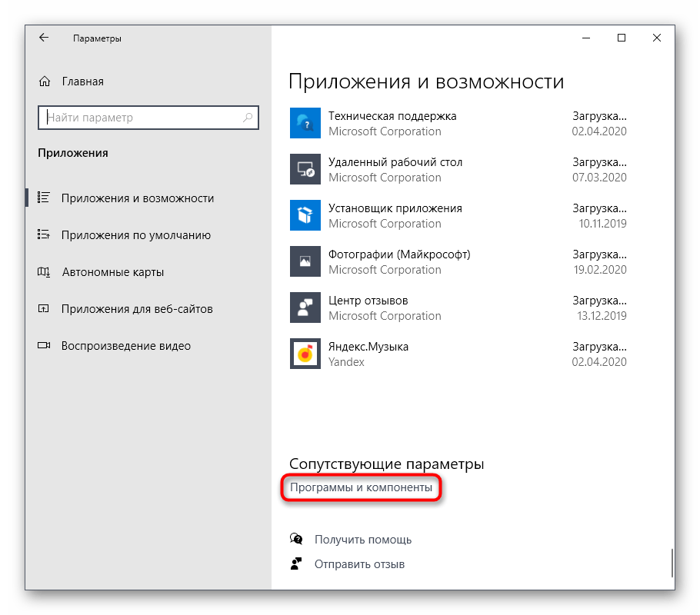This screenshot has width=700, height=615.
Task: Click the vertical scrollbar thumb
Action: [672, 561]
